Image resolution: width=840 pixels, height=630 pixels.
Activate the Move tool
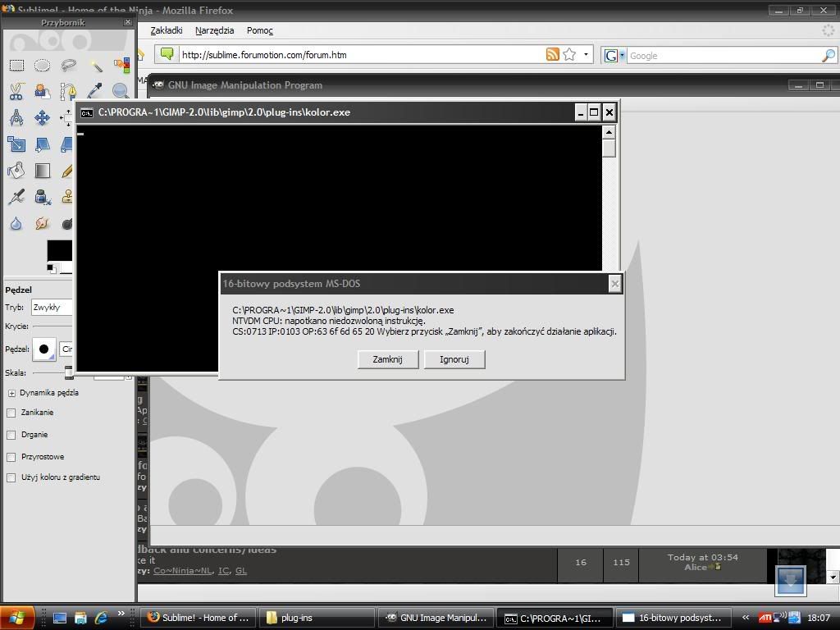point(42,118)
